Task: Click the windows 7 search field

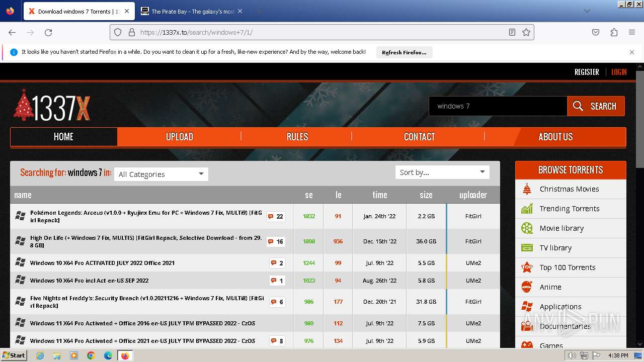Action: [498, 106]
